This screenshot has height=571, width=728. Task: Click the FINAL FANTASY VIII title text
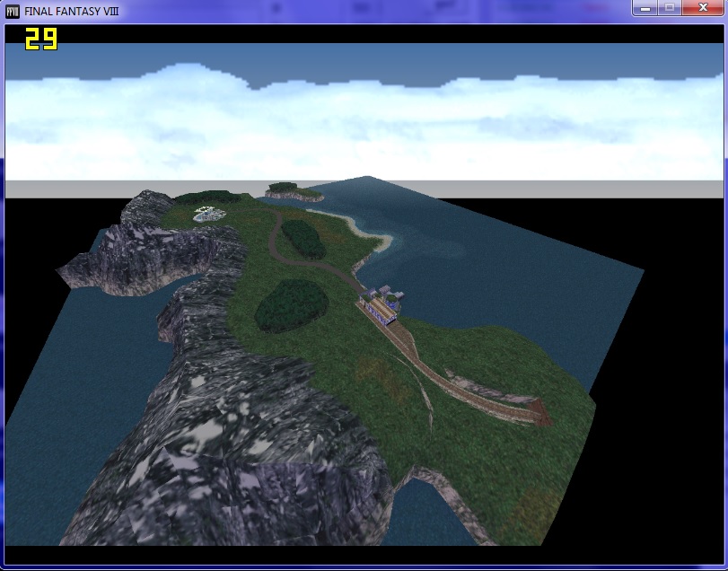tap(72, 12)
